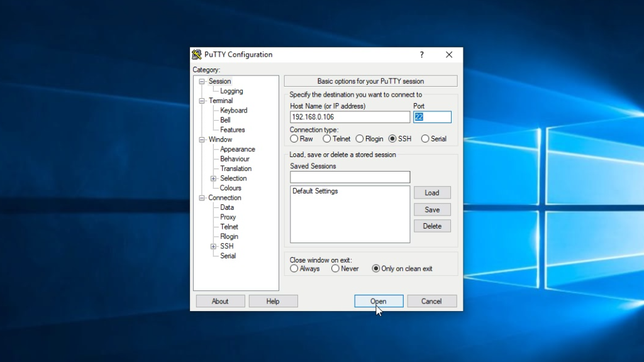Open the Window category

pos(220,140)
